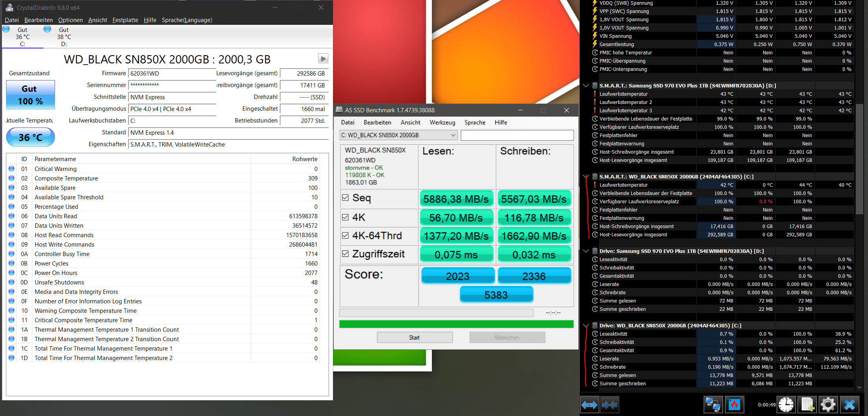The width and height of the screenshot is (868, 416).
Task: Open the Hilfe menu in AS SSD Benchmark
Action: (501, 123)
